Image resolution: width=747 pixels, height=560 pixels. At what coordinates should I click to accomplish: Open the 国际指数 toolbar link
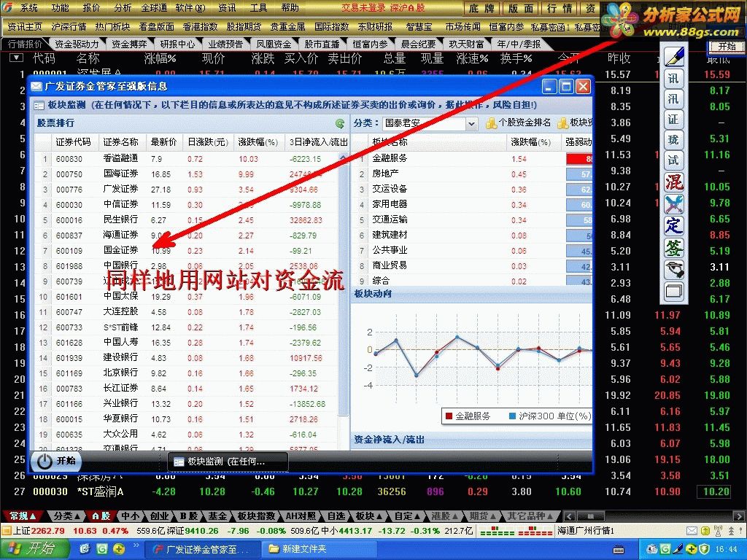click(332, 27)
